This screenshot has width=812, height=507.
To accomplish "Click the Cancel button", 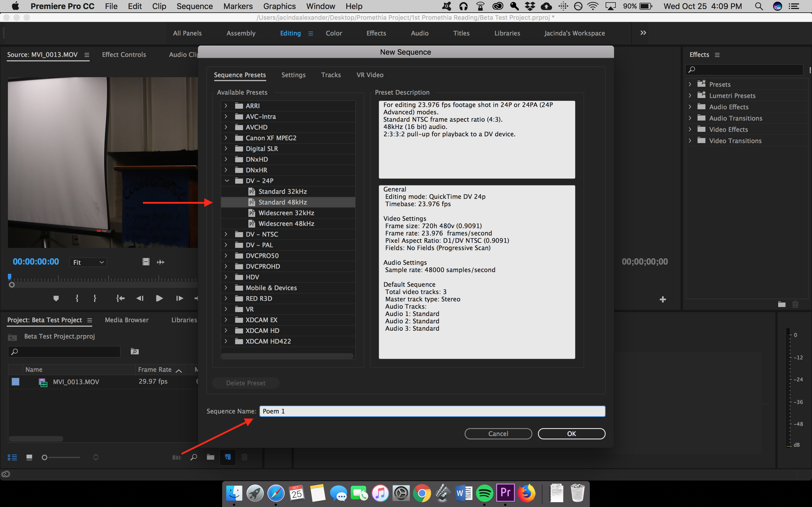I will click(498, 433).
